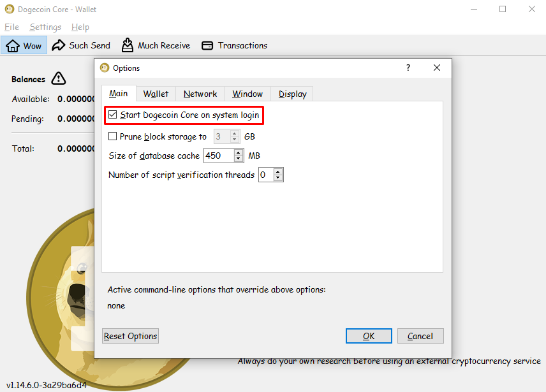546x392 pixels.
Task: Increase prune block storage GB value
Action: pyautogui.click(x=235, y=133)
